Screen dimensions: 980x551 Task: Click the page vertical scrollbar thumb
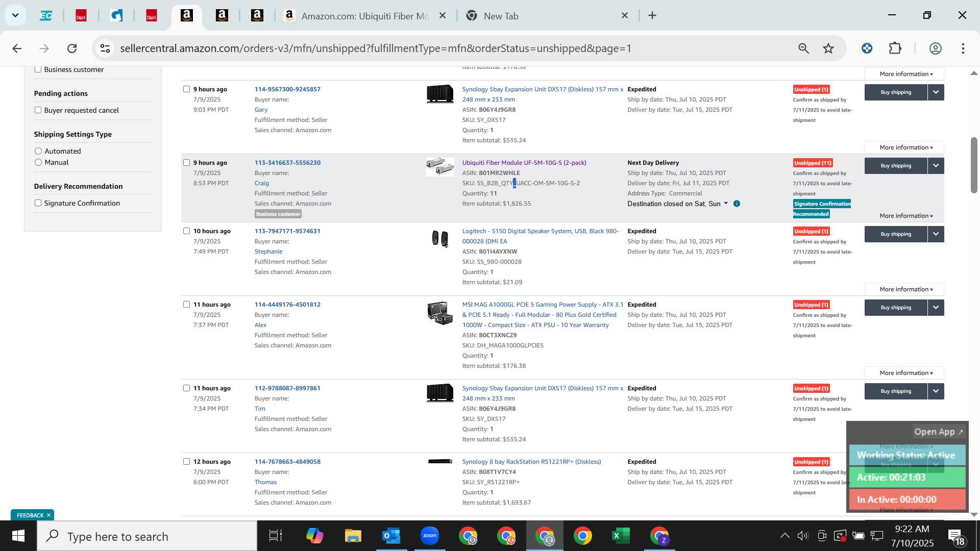[x=974, y=165]
